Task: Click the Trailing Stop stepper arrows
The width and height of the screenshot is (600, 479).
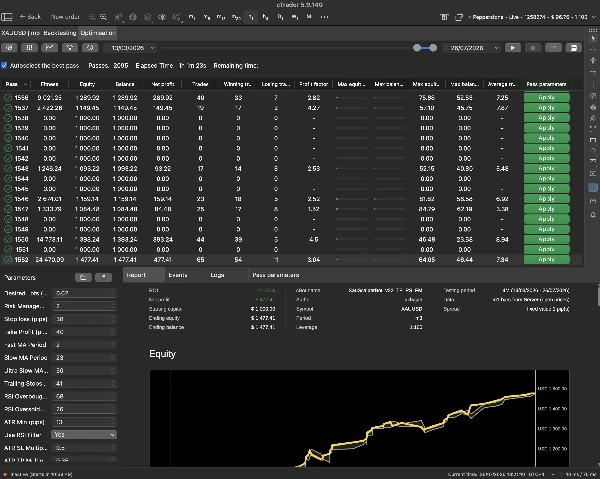Action: (113, 383)
